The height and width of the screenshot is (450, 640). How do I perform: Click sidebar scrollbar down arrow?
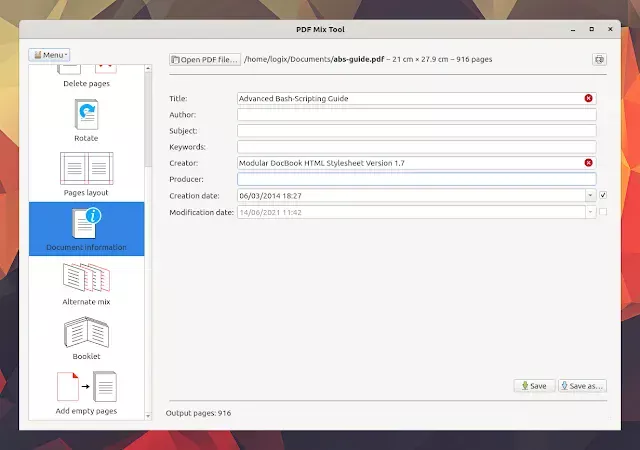pos(148,416)
